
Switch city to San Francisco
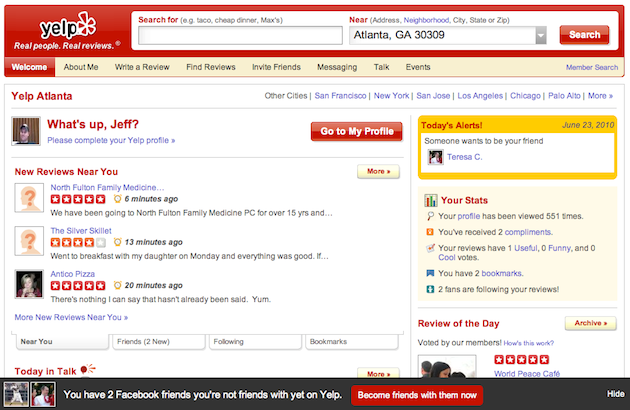point(340,96)
